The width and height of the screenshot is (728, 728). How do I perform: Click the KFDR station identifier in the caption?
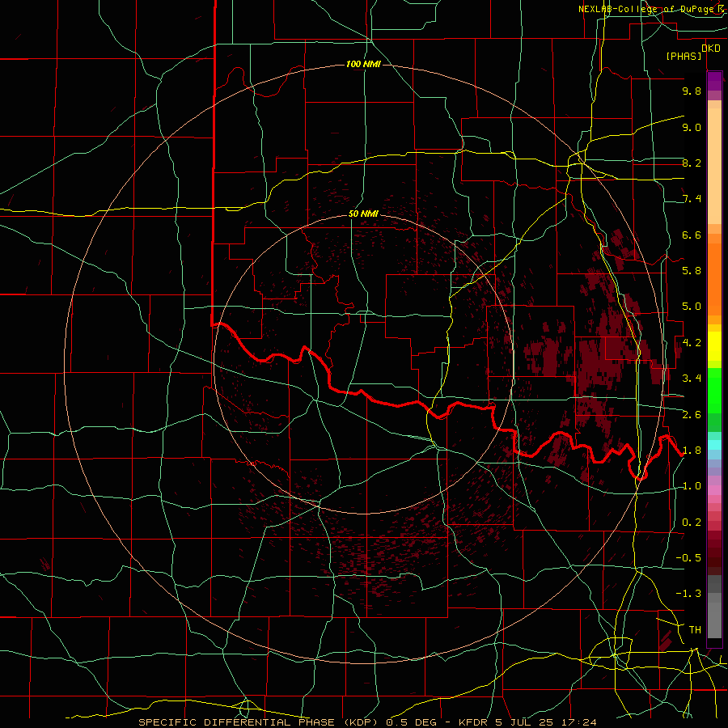pyautogui.click(x=474, y=722)
